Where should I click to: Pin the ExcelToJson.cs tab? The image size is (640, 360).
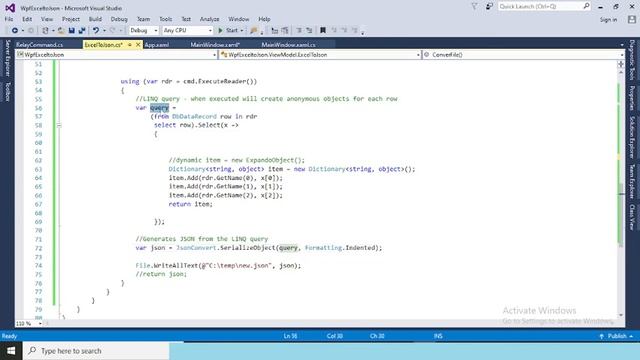click(130, 44)
